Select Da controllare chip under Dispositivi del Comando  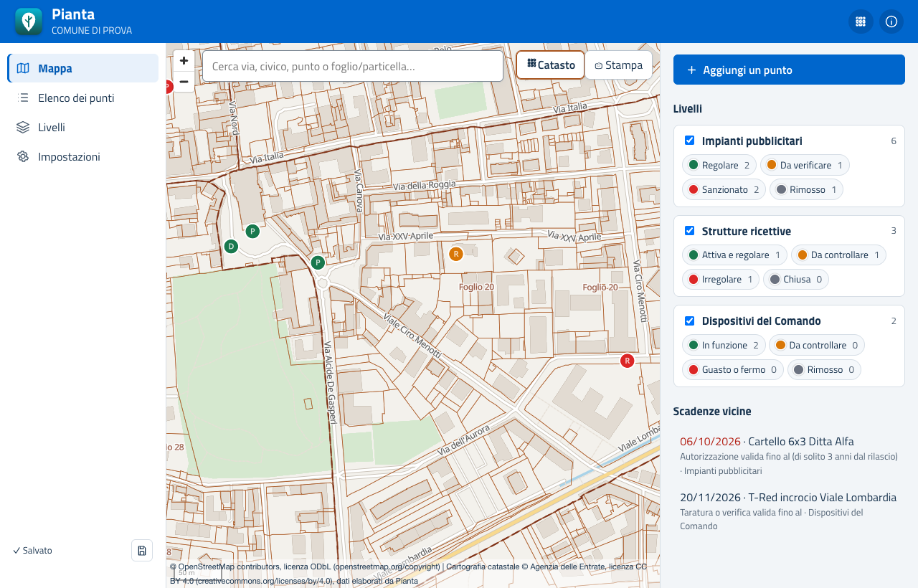[817, 345]
